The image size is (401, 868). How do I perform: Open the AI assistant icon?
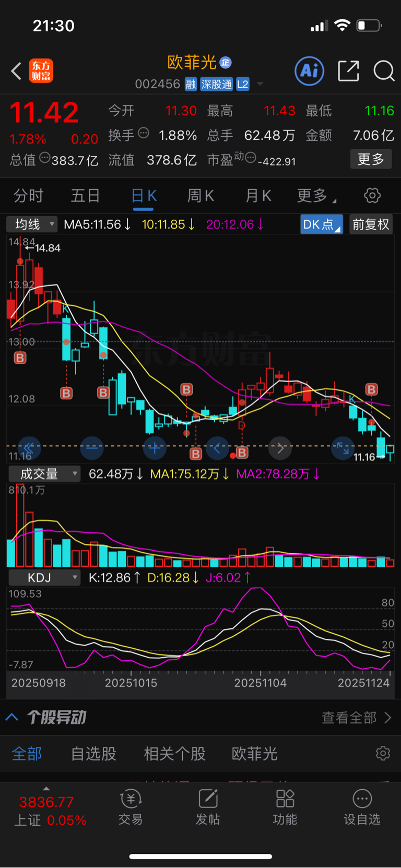pyautogui.click(x=309, y=71)
